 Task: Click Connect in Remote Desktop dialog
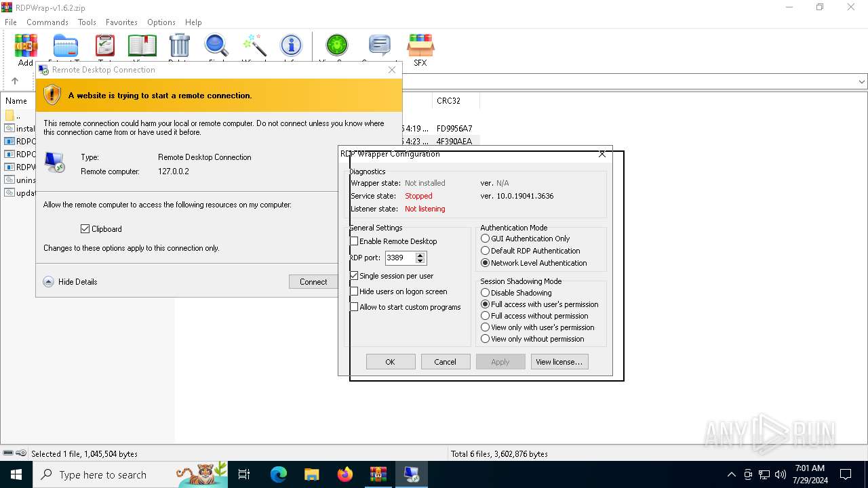313,282
